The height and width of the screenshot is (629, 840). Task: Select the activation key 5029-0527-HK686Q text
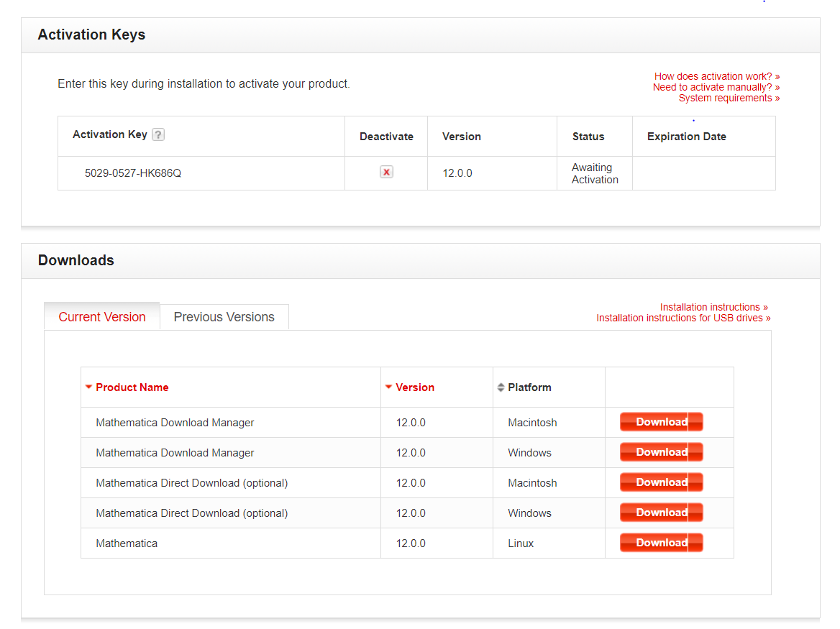[x=133, y=173]
